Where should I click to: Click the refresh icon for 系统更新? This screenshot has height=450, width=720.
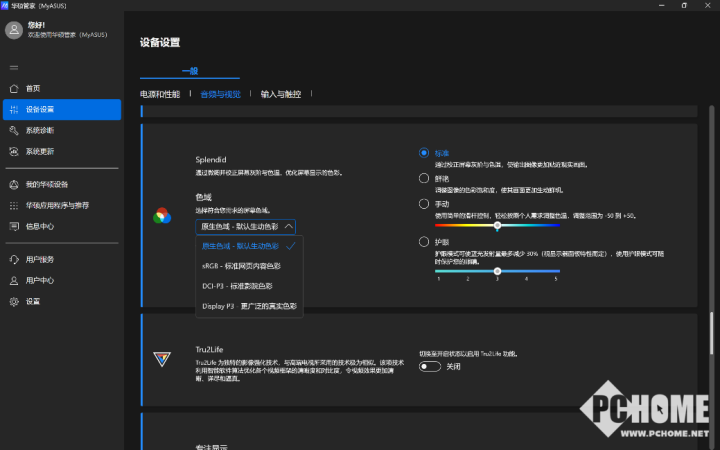pos(14,152)
